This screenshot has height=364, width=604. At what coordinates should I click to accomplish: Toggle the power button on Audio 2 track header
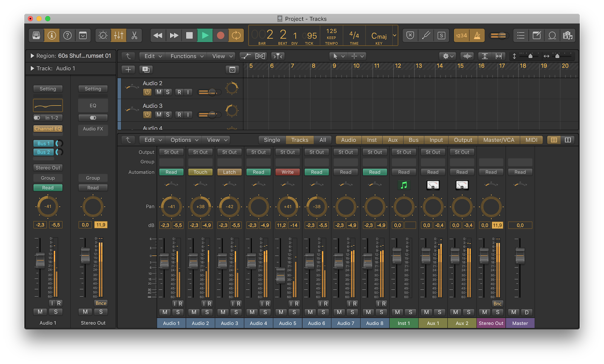pos(147,92)
